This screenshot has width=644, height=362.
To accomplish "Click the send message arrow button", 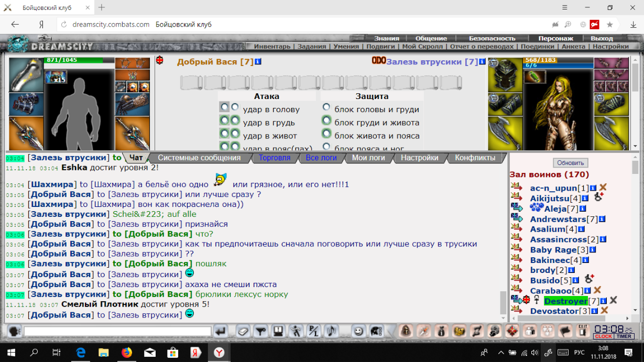I will 221,331.
